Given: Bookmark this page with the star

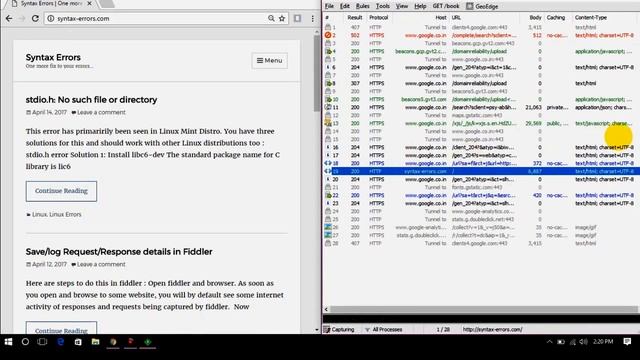Looking at the screenshot, I should [x=282, y=18].
